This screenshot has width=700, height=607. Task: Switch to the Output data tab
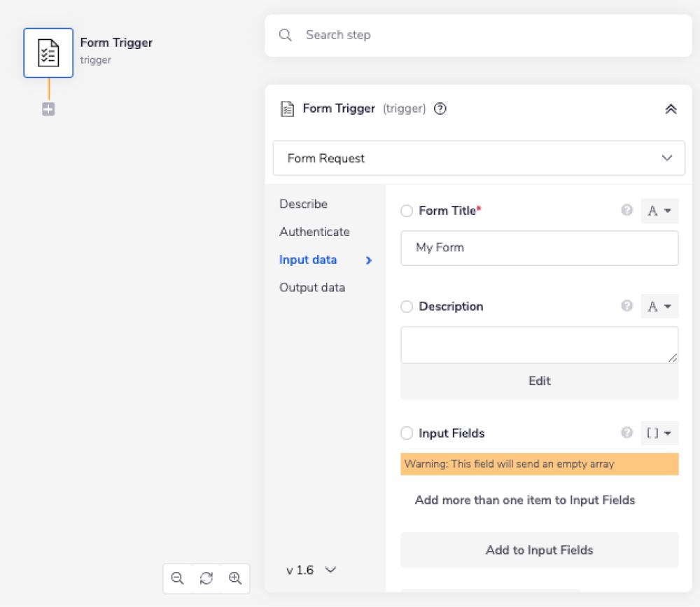(312, 287)
